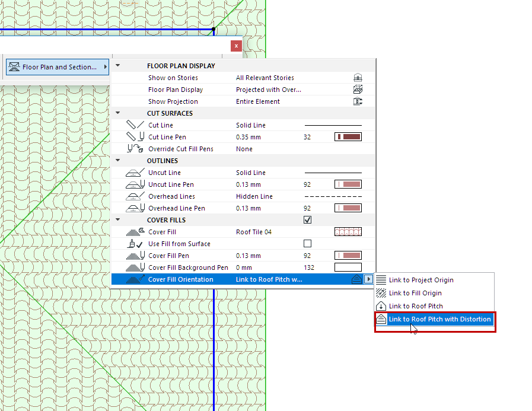Collapse the Cut Surfaces section

[x=118, y=113]
